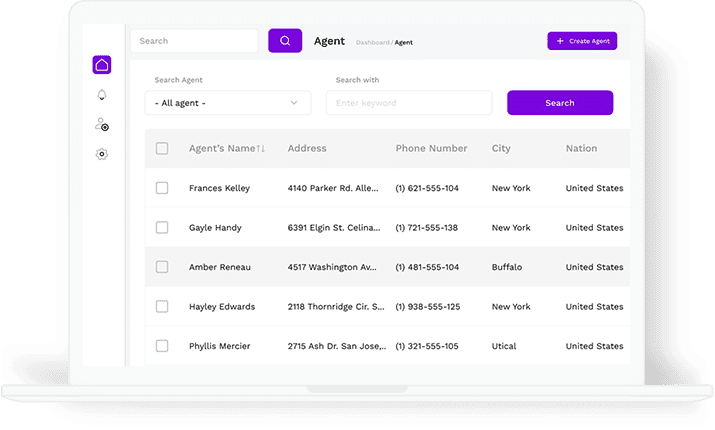715x430 pixels.
Task: Open the Home icon in the sidebar
Action: (101, 65)
